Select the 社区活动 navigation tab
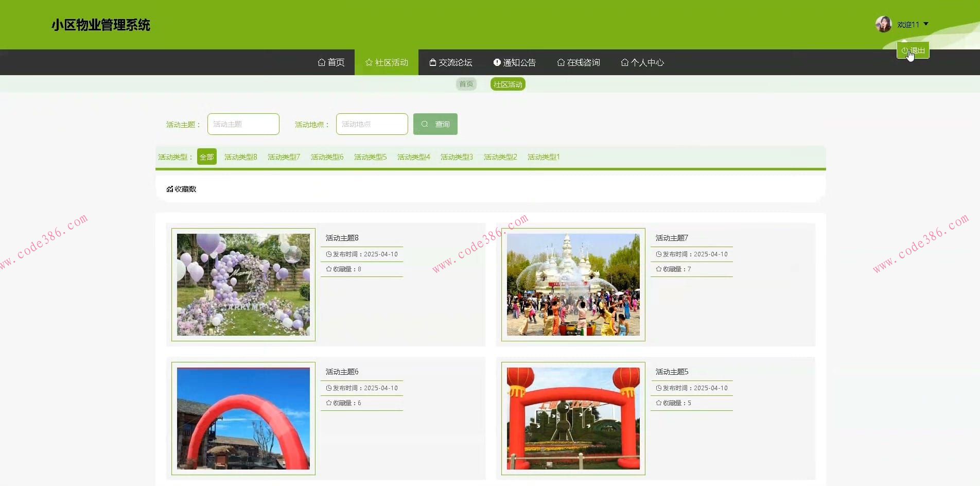Image resolution: width=980 pixels, height=486 pixels. tap(387, 62)
